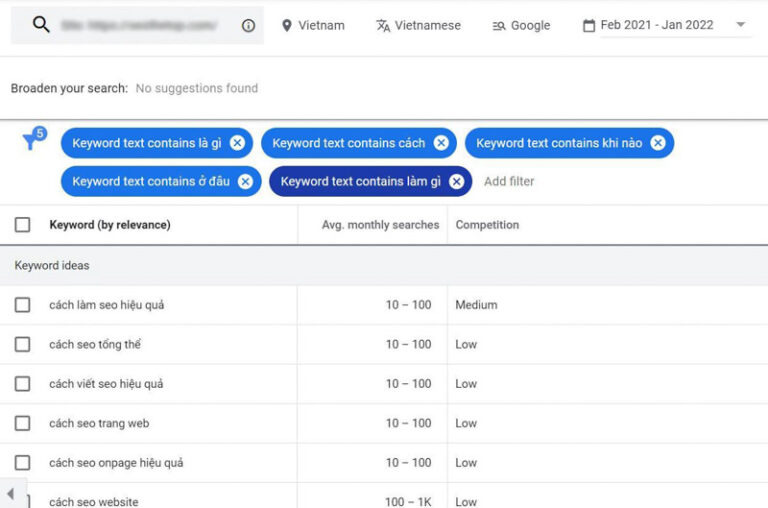Open the date range dropdown arrow
Viewport: 768px width, 508px height.
(x=740, y=25)
